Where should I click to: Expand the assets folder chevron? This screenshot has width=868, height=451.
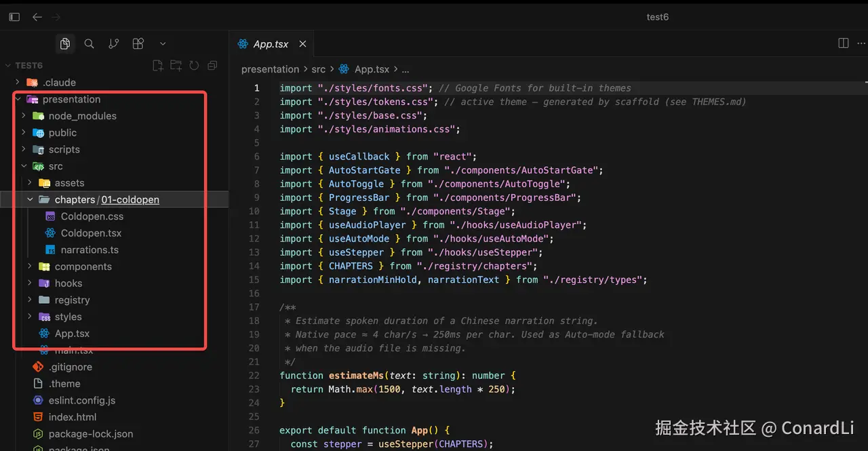coord(30,183)
